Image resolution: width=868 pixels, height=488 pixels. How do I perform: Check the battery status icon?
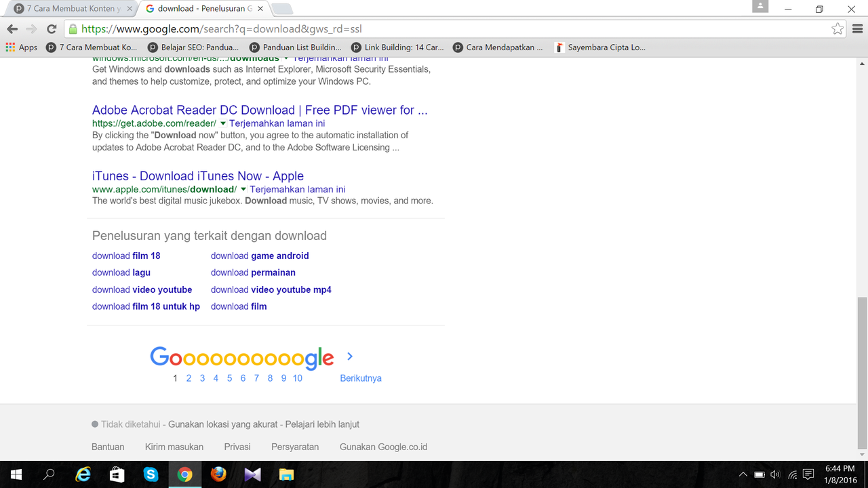coord(759,474)
